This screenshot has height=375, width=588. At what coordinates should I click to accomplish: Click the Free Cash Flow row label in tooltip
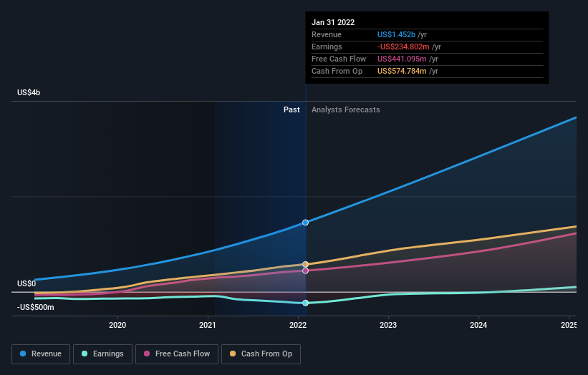point(339,59)
